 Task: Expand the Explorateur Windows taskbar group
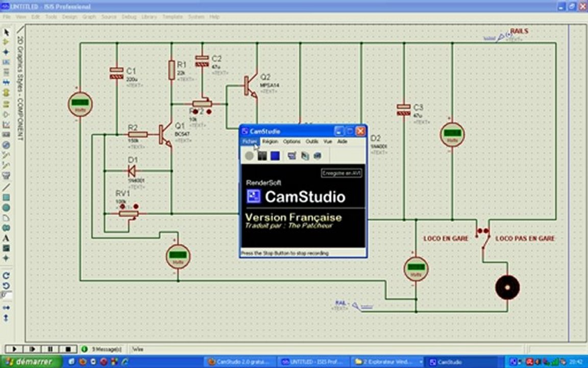[388, 362]
